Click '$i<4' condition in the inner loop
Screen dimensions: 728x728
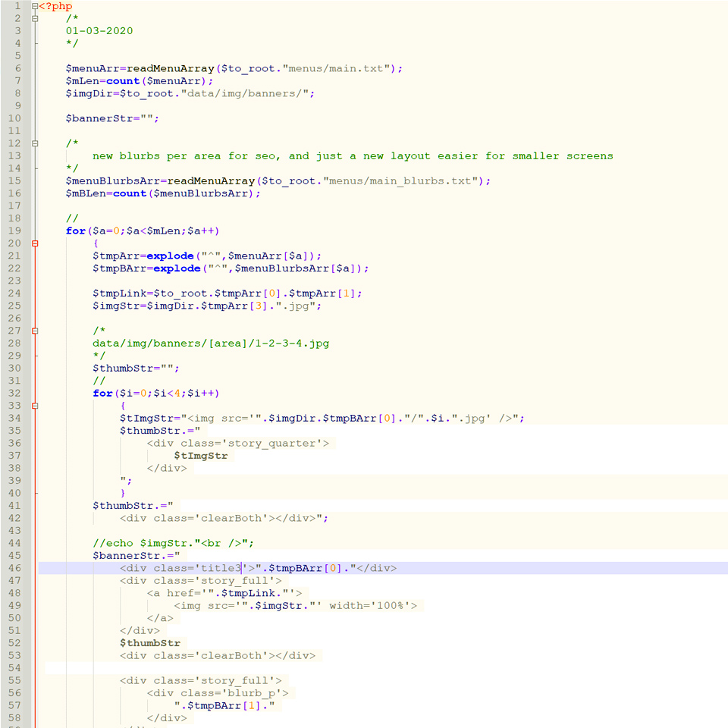167,394
